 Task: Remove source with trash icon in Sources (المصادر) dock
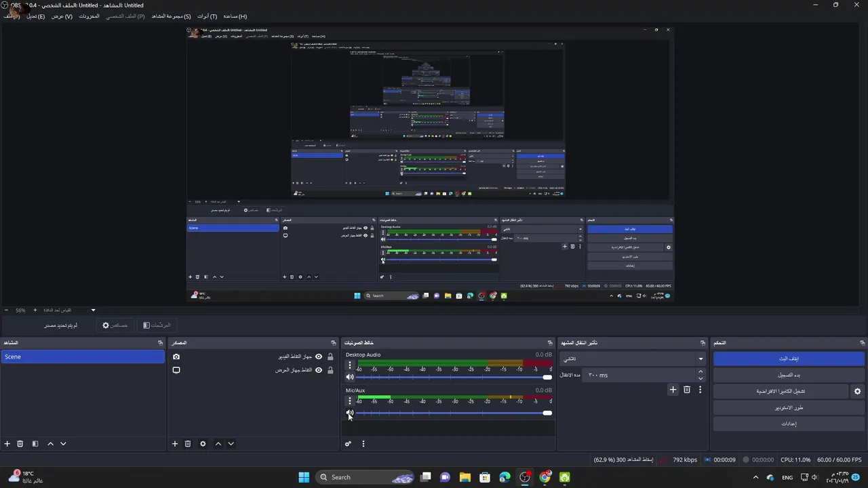point(188,444)
